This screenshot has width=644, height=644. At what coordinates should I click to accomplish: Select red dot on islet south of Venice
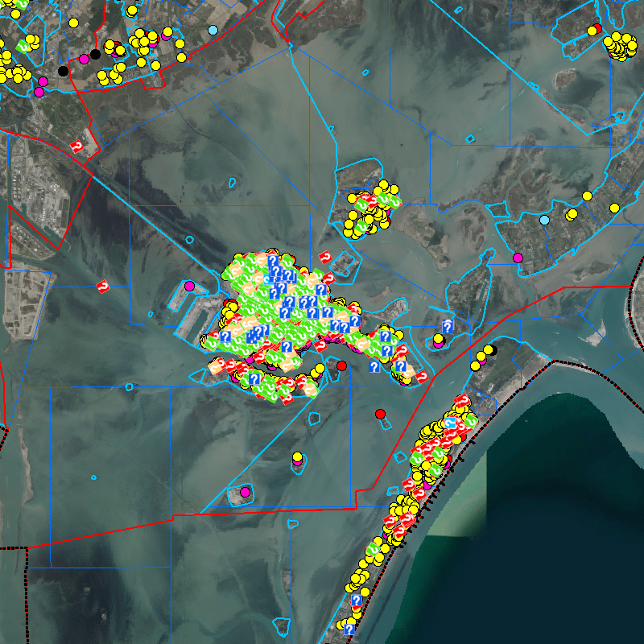(x=341, y=365)
